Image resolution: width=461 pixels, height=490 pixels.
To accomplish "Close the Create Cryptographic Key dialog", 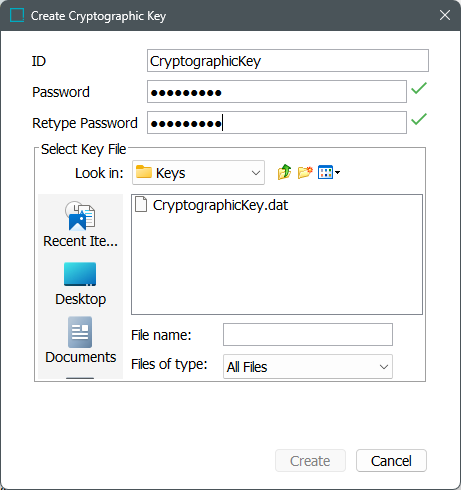I will coord(445,15).
